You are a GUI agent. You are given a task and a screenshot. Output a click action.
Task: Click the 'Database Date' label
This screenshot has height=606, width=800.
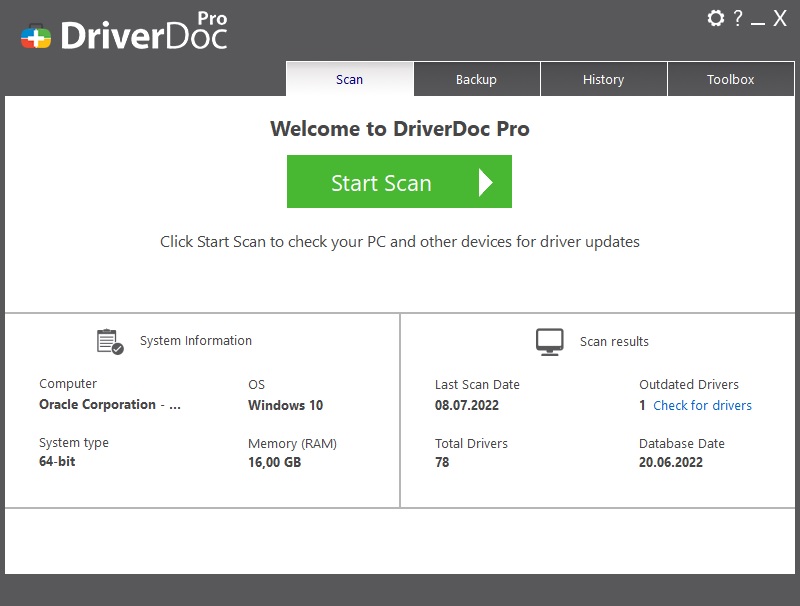click(682, 444)
